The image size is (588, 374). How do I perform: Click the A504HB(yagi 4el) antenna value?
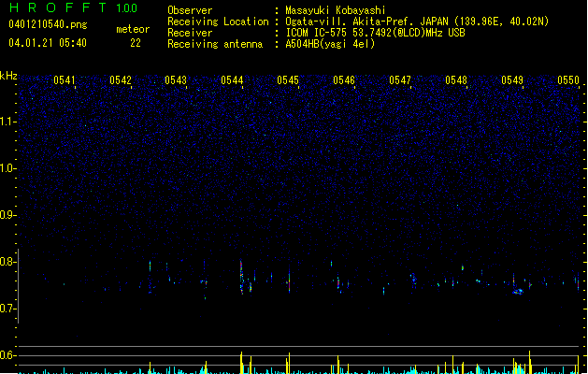(330, 44)
